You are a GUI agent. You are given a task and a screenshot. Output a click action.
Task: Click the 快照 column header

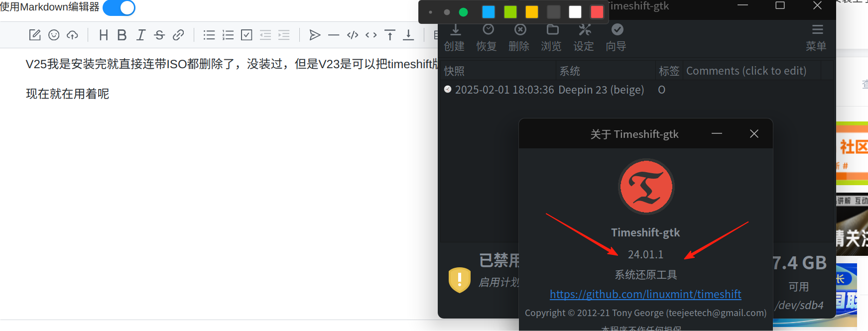[x=498, y=71]
